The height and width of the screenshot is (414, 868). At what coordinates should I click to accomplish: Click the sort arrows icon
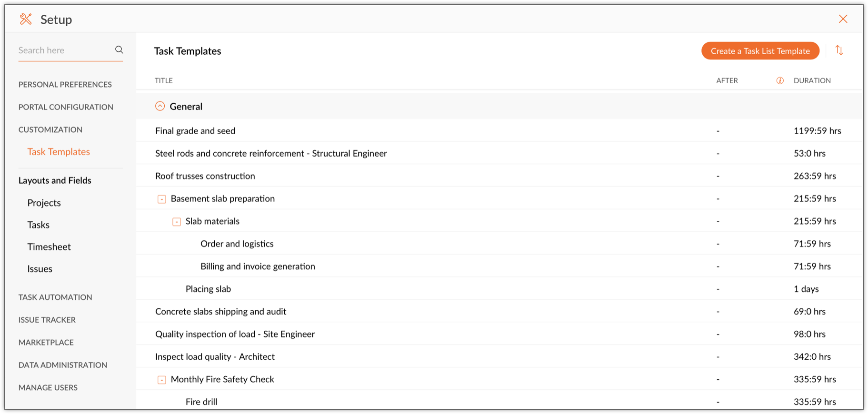coord(839,50)
